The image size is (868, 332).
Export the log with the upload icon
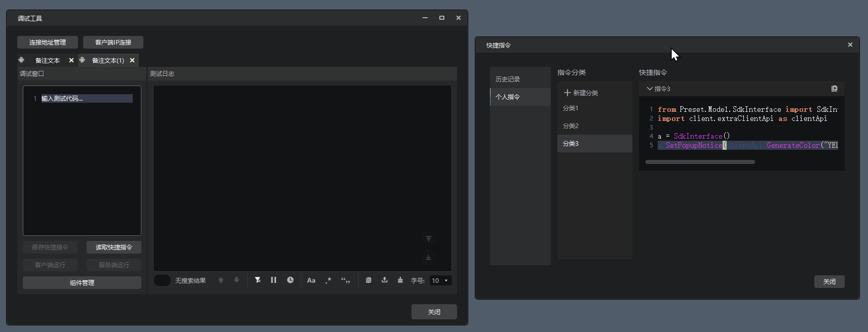tap(385, 280)
